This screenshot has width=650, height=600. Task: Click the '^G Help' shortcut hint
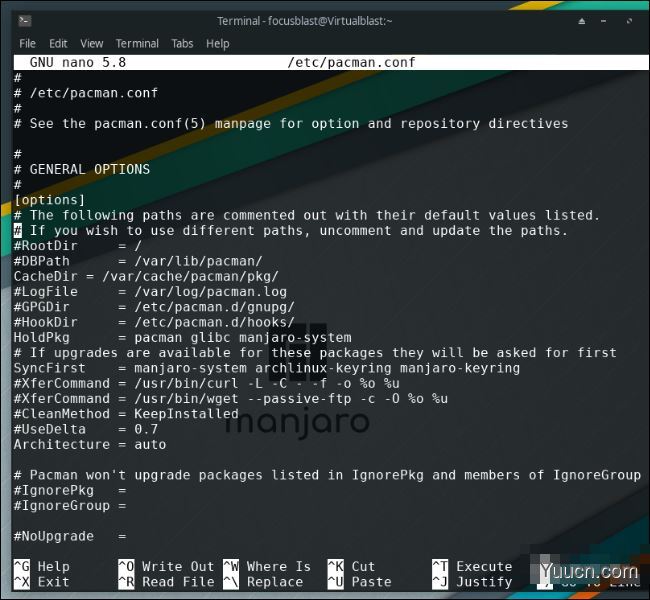pyautogui.click(x=42, y=567)
